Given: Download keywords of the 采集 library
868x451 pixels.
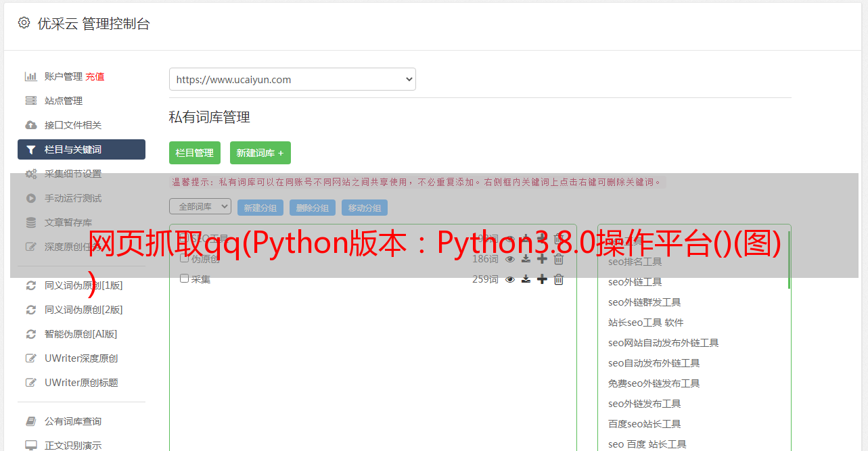Looking at the screenshot, I should click(x=526, y=279).
